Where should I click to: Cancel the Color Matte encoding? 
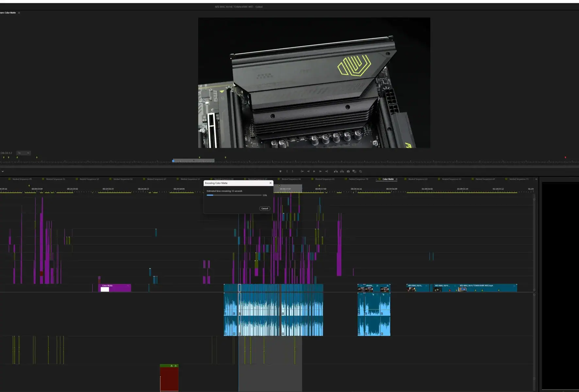tap(265, 208)
